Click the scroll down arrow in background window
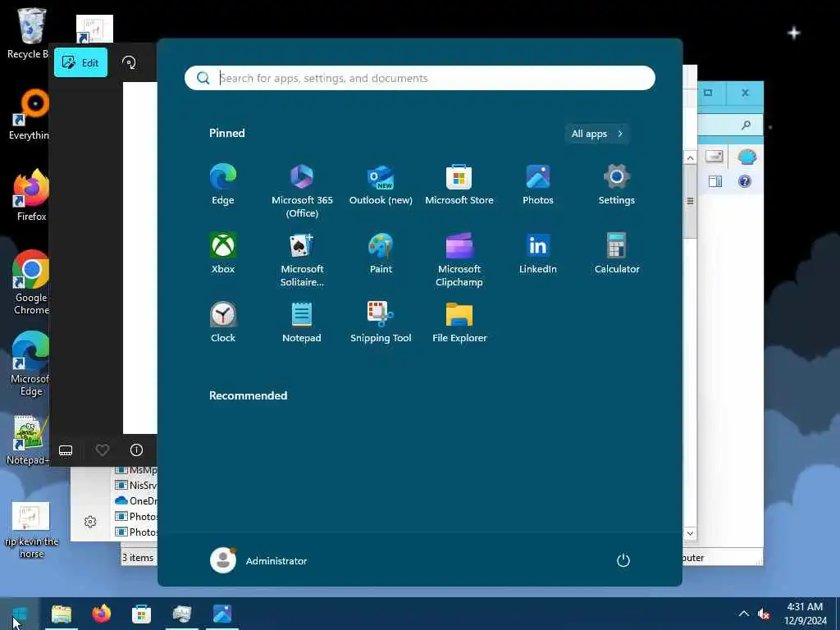The height and width of the screenshot is (630, 840). [x=690, y=533]
